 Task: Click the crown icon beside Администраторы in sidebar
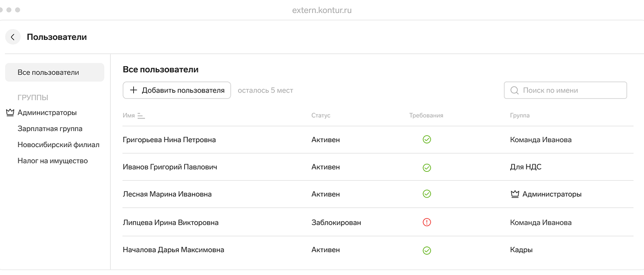[x=10, y=113]
